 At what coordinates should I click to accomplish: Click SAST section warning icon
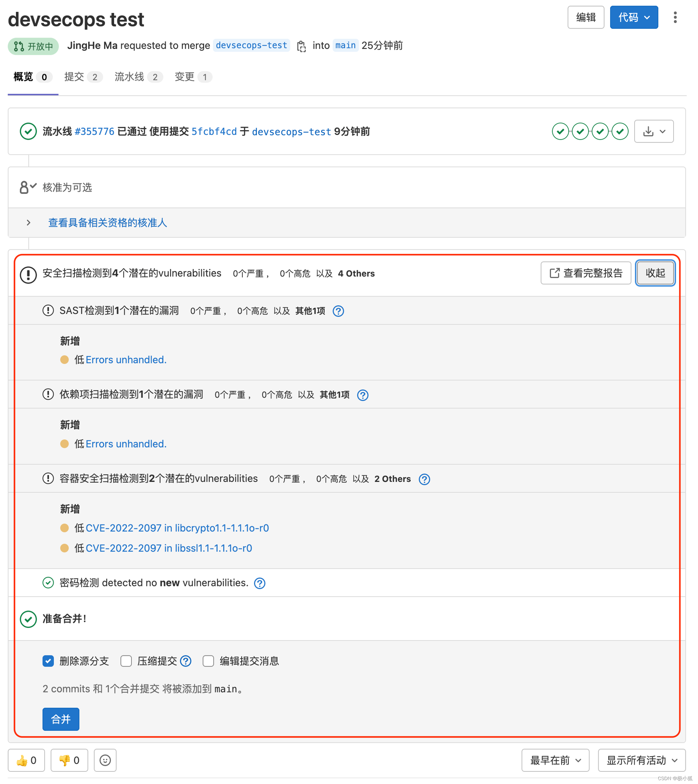pos(48,310)
